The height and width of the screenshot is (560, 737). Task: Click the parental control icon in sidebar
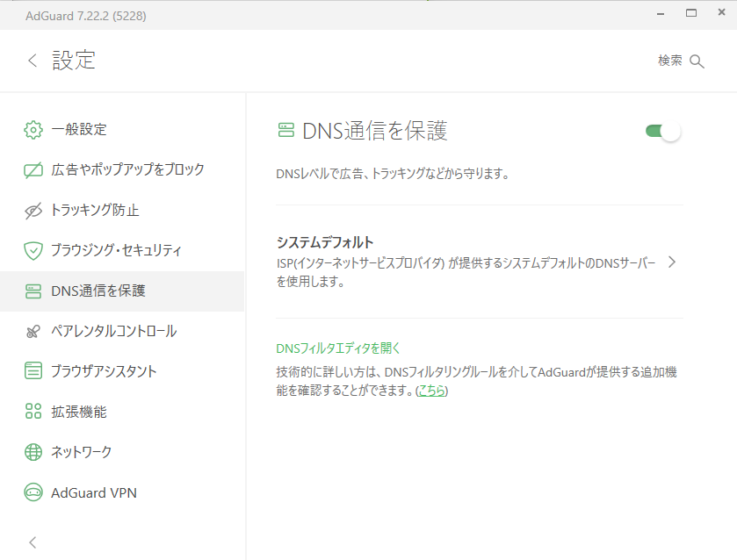coord(33,332)
